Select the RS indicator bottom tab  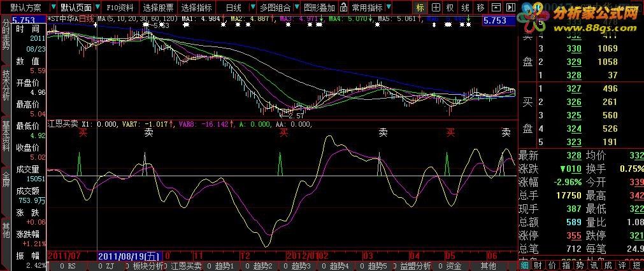point(68,266)
